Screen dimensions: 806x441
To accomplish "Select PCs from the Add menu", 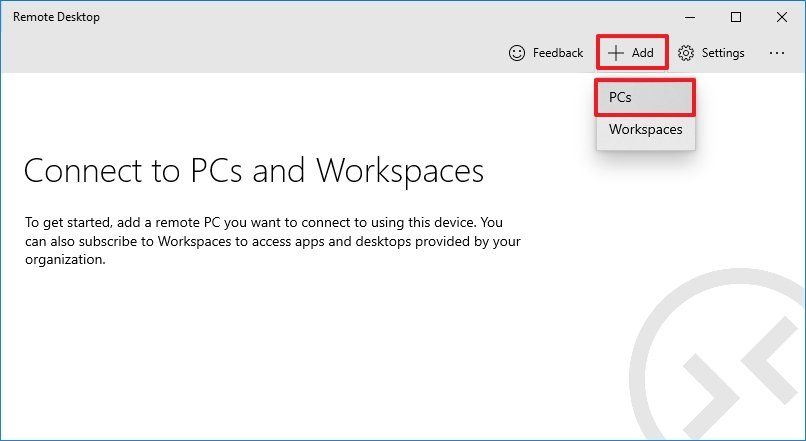I will pyautogui.click(x=645, y=98).
